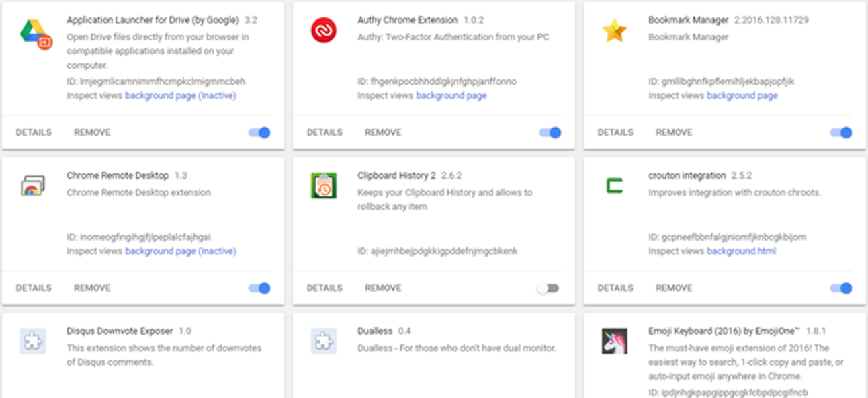
Task: Open Authy background page link
Action: 451,95
